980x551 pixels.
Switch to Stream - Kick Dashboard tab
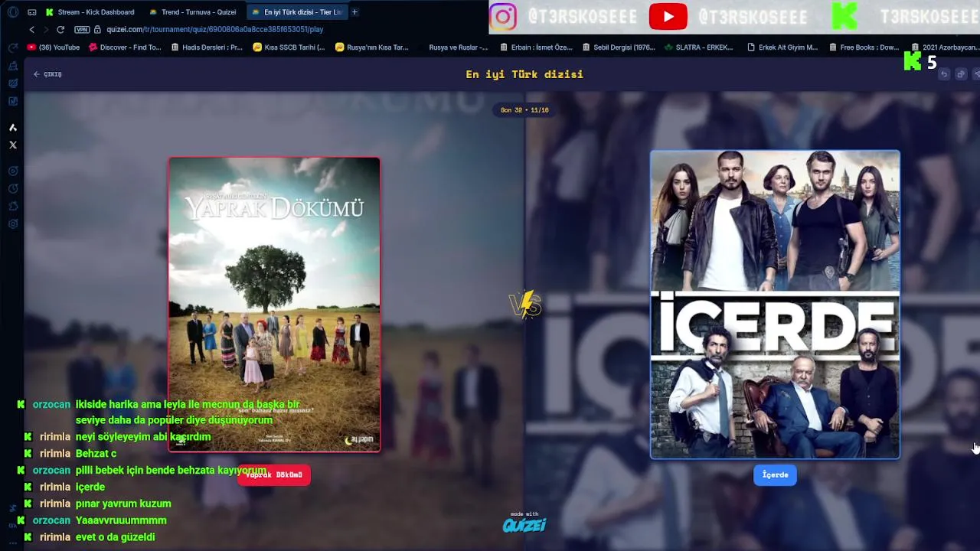[90, 12]
